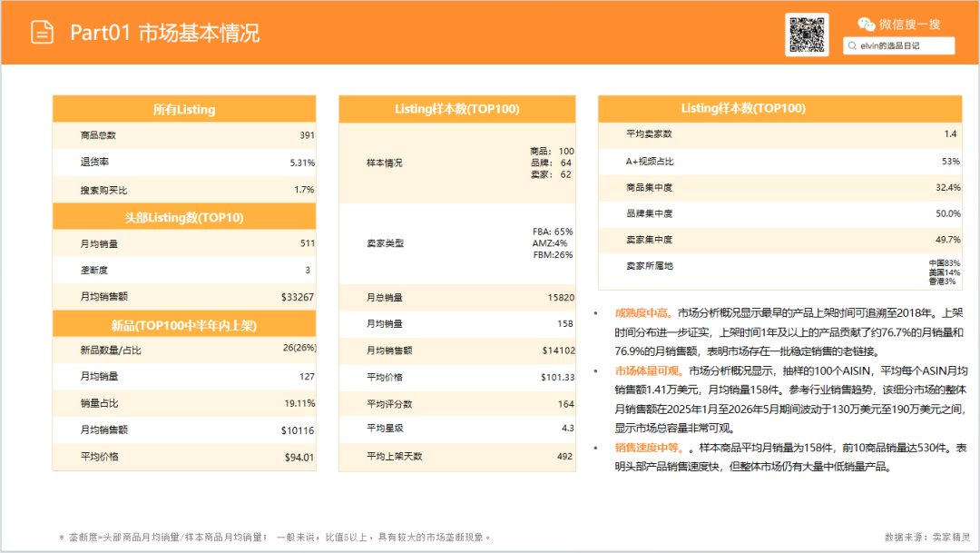Click the 'A+视频占比' row label
The image size is (980, 553).
[x=650, y=162]
